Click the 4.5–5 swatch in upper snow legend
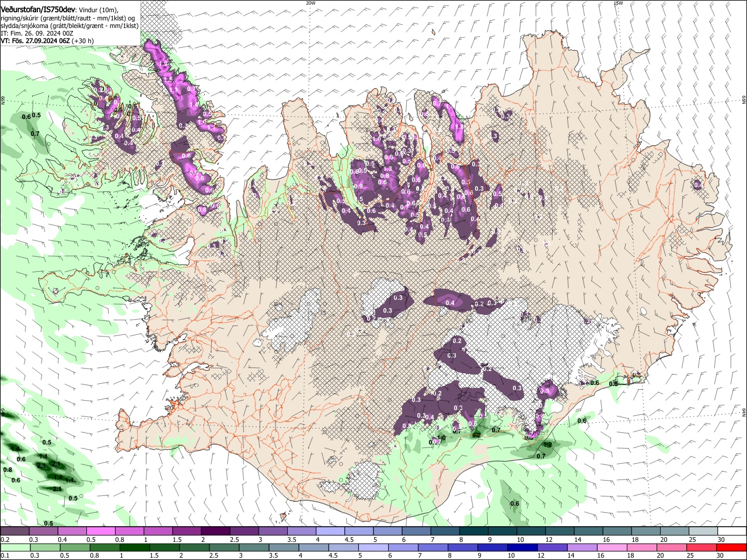Screen dimensions: 747x560 point(358,531)
